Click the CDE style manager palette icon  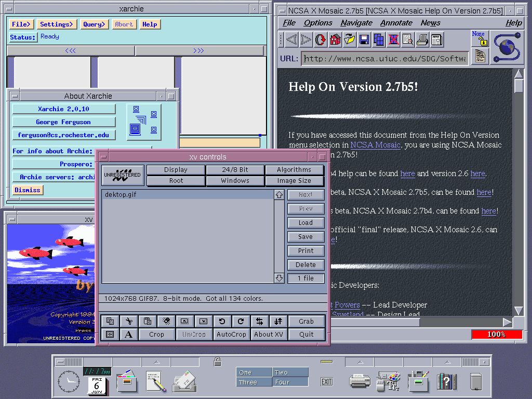(389, 381)
